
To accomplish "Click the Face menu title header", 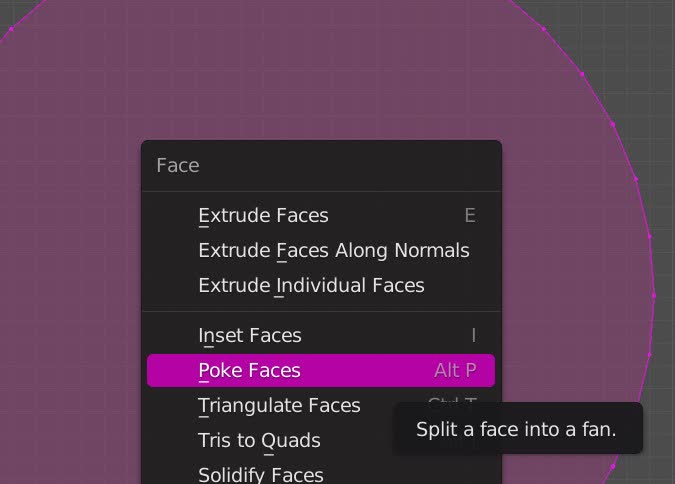I will 178,166.
